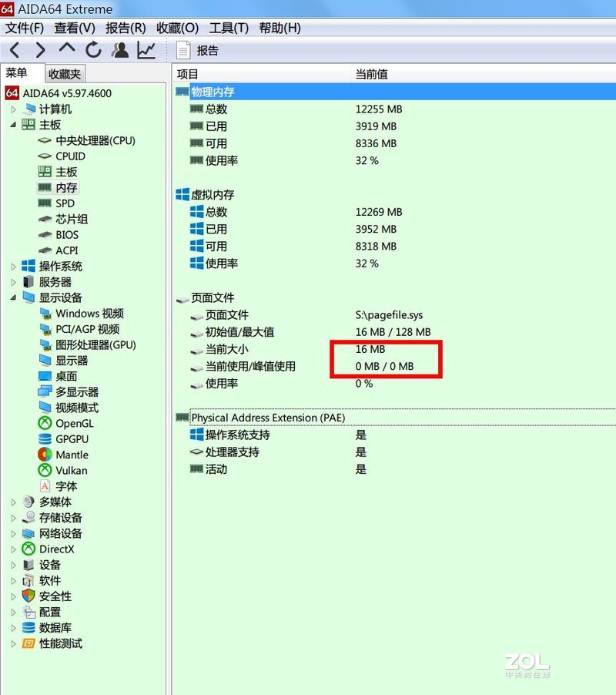Switch to the 菜单 tab

pyautogui.click(x=22, y=72)
